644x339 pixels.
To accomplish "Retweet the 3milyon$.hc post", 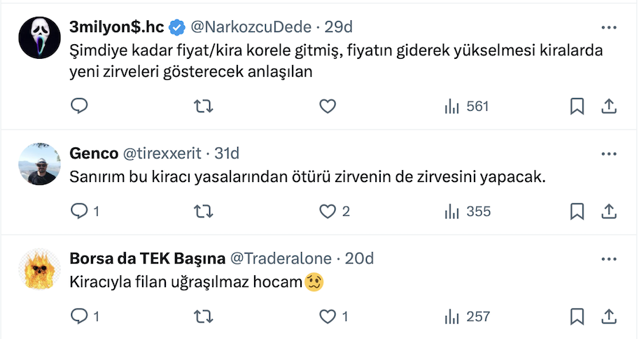I will point(203,106).
